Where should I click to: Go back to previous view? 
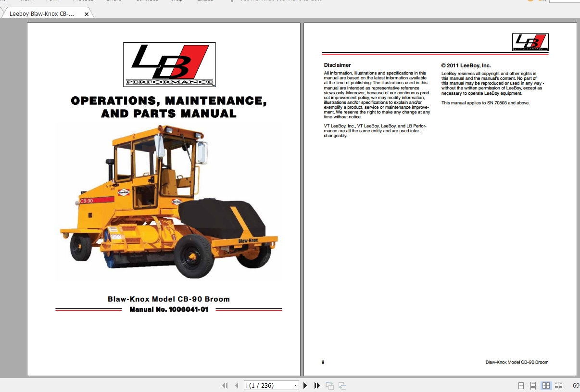pos(330,385)
